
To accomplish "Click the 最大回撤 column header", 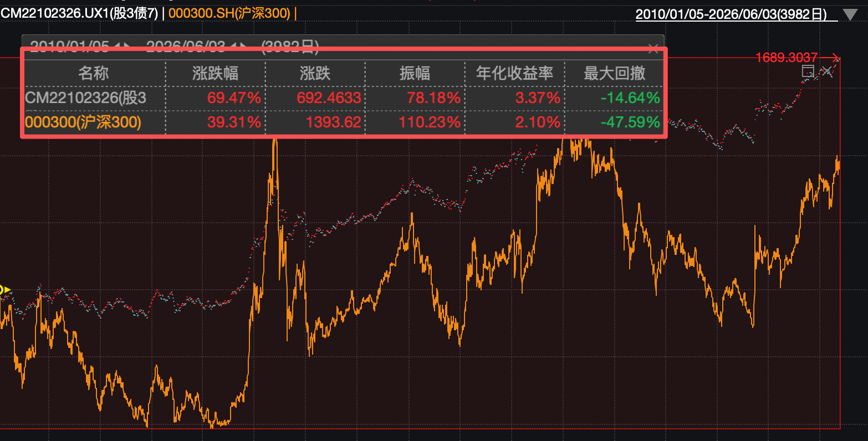I will click(614, 73).
